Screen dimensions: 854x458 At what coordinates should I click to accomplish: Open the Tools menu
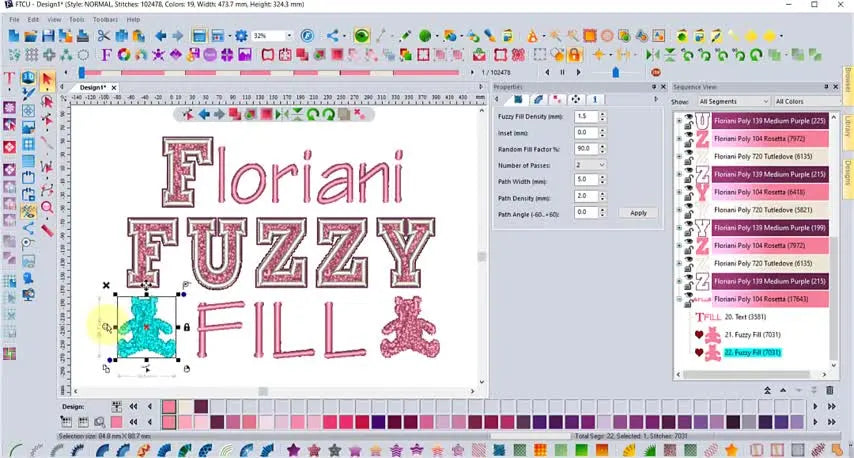(77, 20)
